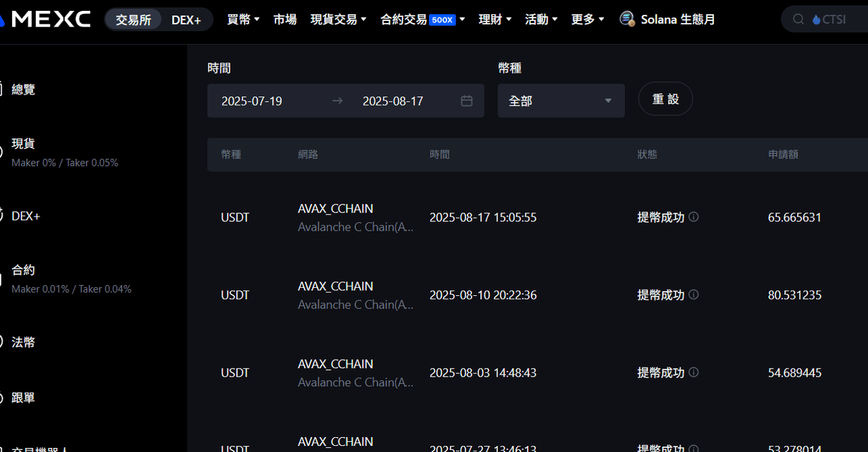
Task: Click the 500X badge
Action: (442, 20)
